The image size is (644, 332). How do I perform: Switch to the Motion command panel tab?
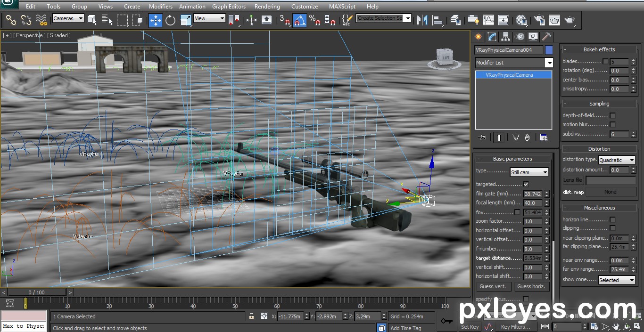click(x=520, y=37)
